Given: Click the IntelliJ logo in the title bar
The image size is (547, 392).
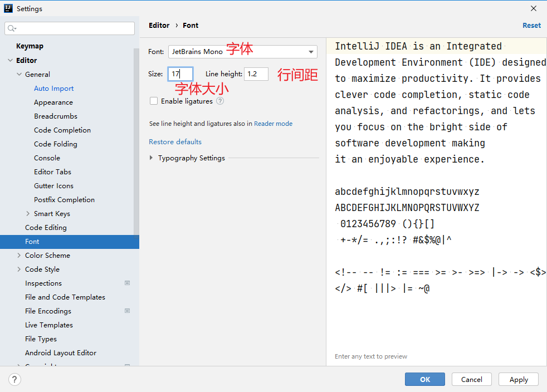Looking at the screenshot, I should 8,8.
